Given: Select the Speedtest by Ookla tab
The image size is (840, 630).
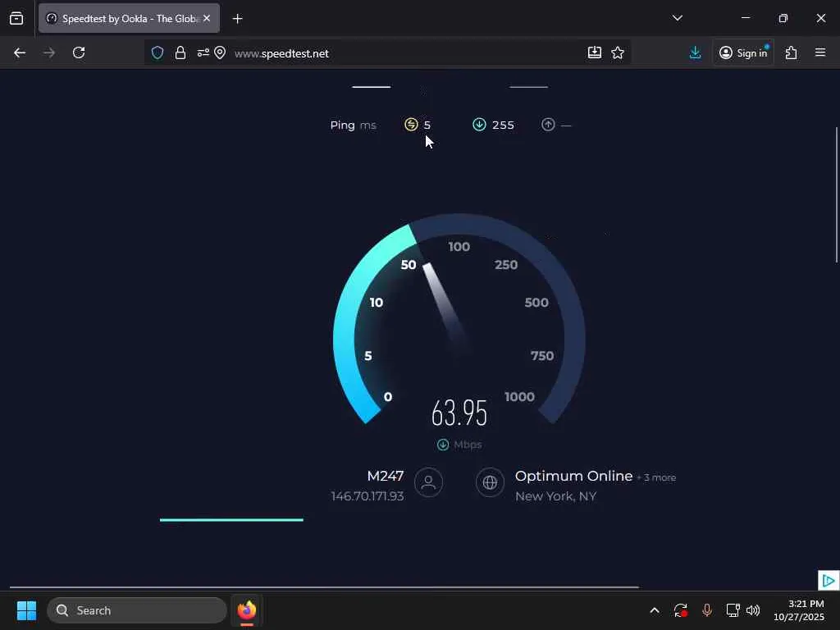Looking at the screenshot, I should 129,18.
